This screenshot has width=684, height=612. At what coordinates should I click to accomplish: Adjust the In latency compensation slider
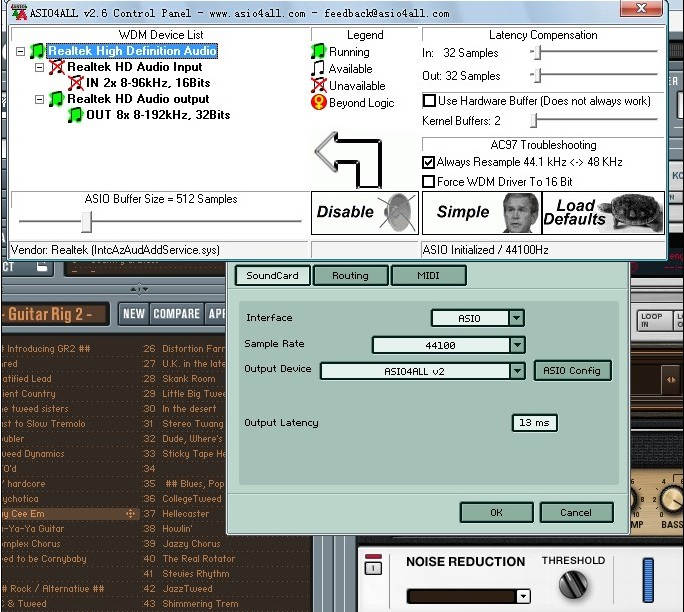537,52
